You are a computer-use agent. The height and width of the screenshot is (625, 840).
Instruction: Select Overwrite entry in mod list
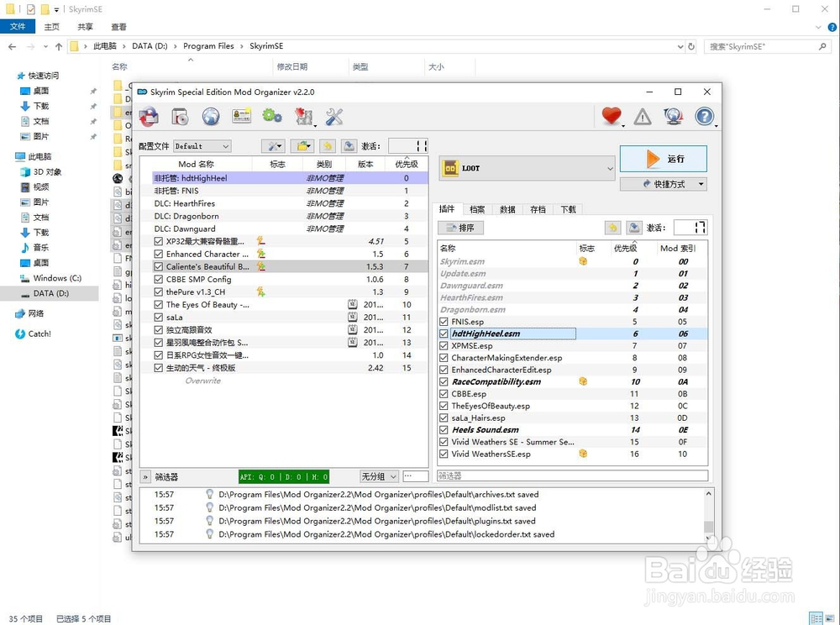203,381
